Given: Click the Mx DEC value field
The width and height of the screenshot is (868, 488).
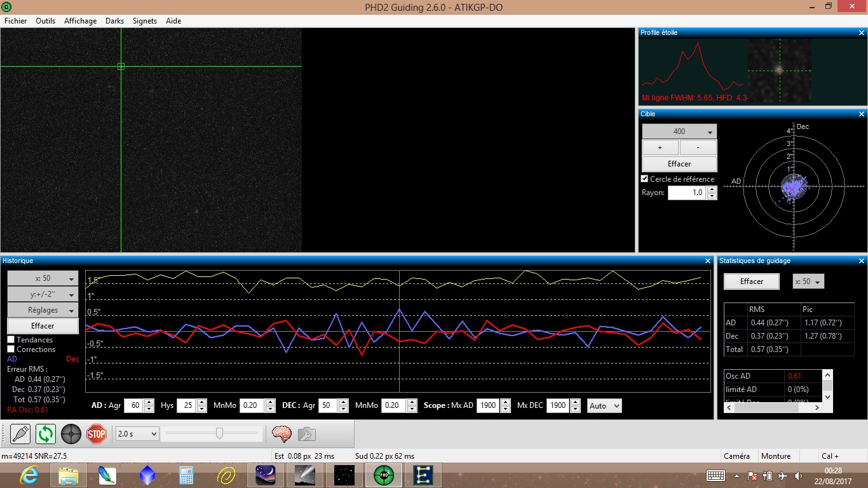Looking at the screenshot, I should pyautogui.click(x=558, y=405).
